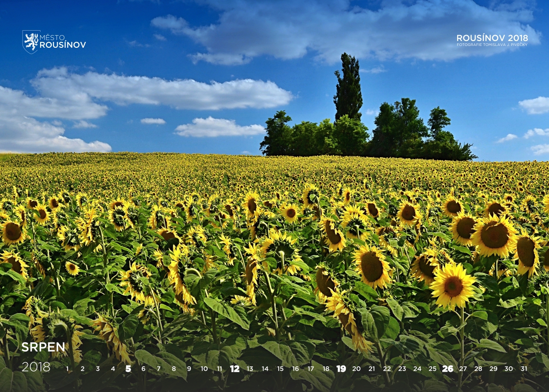
Task: Click the tall poplar tree on the hill
Action: (348, 88)
